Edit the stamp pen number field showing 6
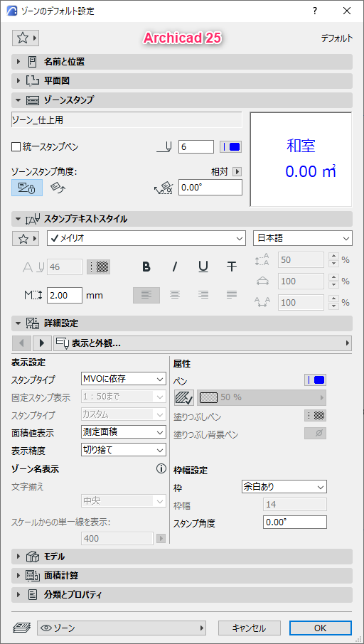Image resolution: width=364 pixels, height=644 pixels. click(196, 146)
